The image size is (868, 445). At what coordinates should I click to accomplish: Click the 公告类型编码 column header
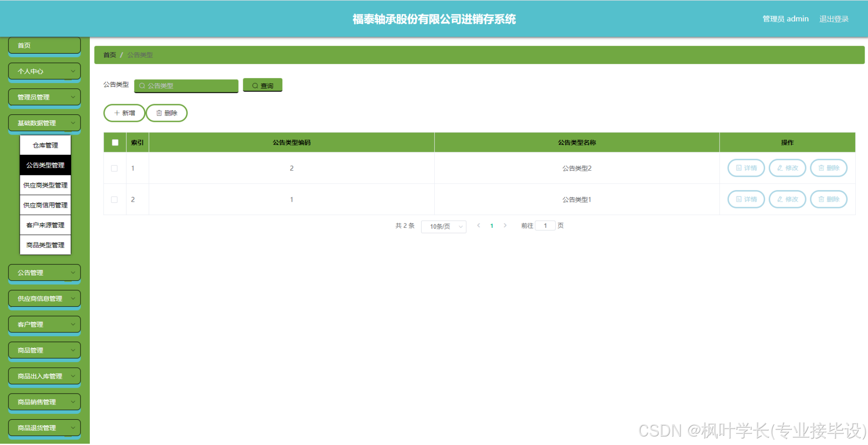[x=292, y=143]
